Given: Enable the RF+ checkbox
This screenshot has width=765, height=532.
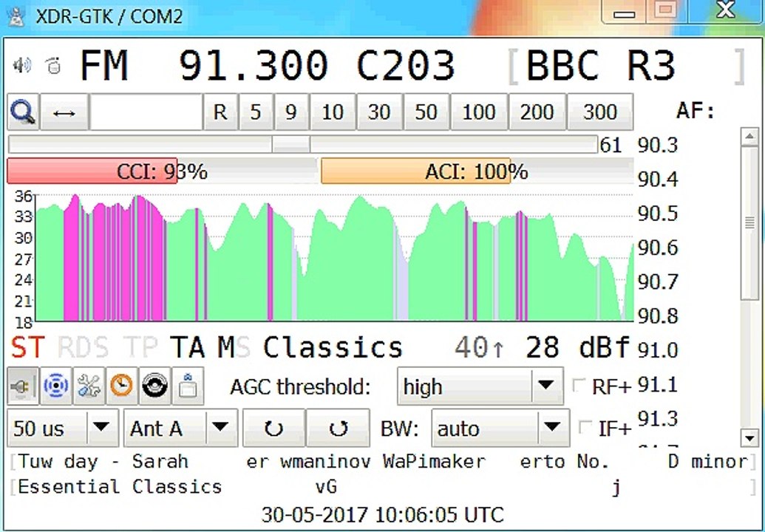Looking at the screenshot, I should [x=579, y=386].
